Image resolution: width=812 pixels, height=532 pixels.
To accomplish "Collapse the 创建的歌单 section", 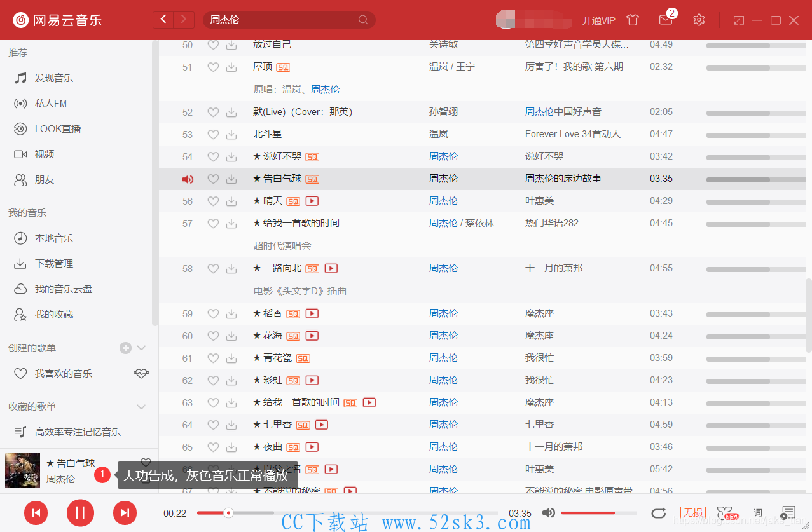I will [142, 348].
